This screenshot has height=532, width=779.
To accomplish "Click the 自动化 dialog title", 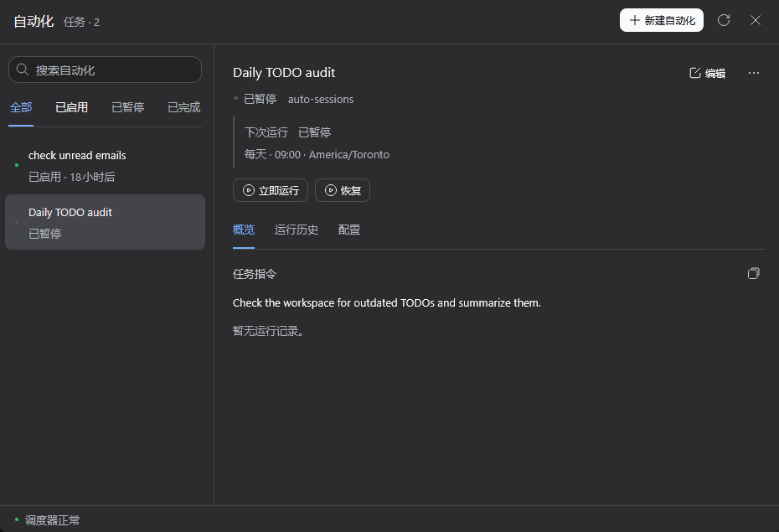I will coord(34,21).
